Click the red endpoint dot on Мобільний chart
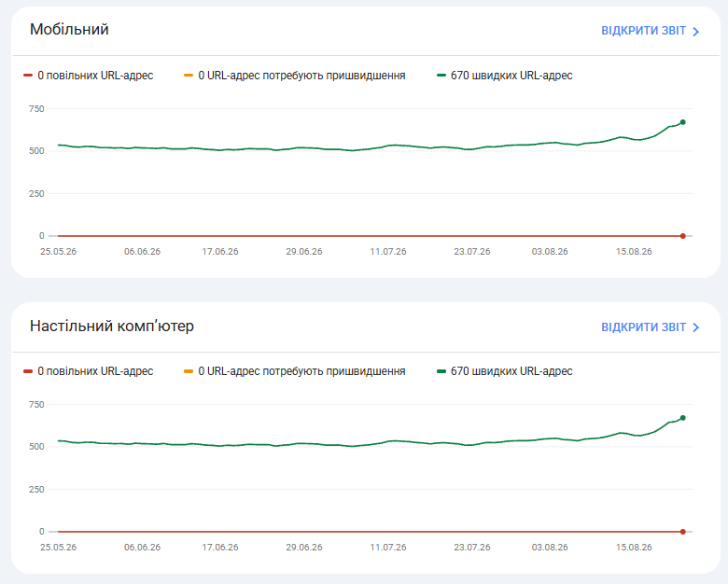 [682, 236]
